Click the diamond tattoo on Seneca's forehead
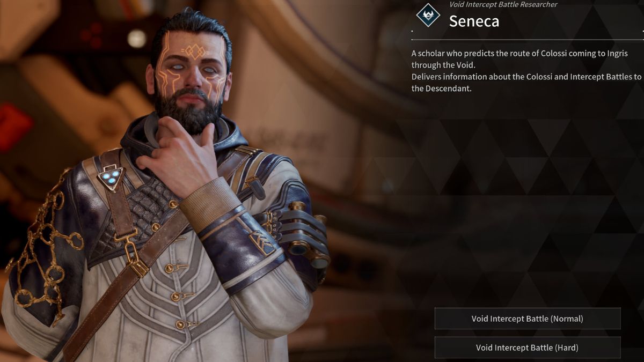This screenshot has height=362, width=644. 195,52
